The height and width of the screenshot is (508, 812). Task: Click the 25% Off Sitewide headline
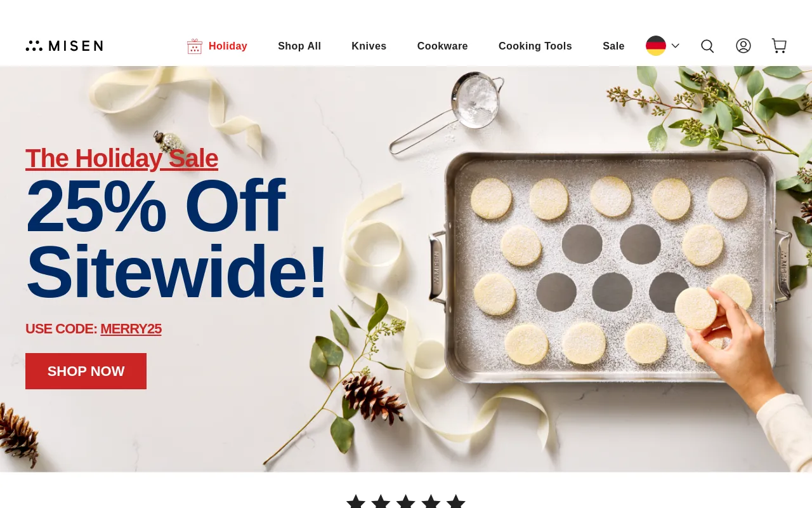click(176, 239)
